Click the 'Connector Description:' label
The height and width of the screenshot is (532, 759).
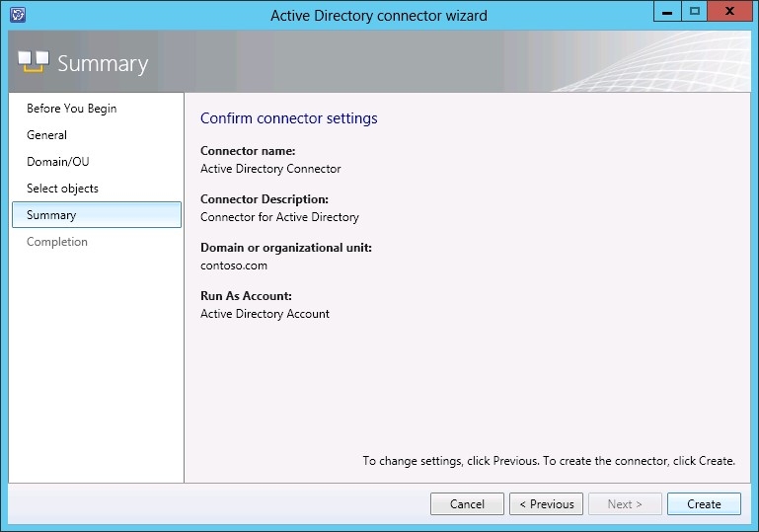coord(265,199)
